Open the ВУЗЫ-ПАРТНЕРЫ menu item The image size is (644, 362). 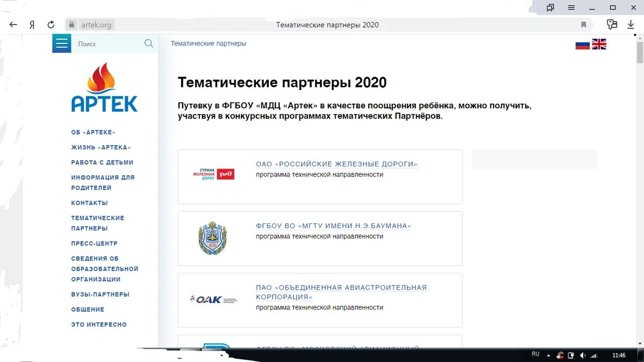[x=100, y=294]
